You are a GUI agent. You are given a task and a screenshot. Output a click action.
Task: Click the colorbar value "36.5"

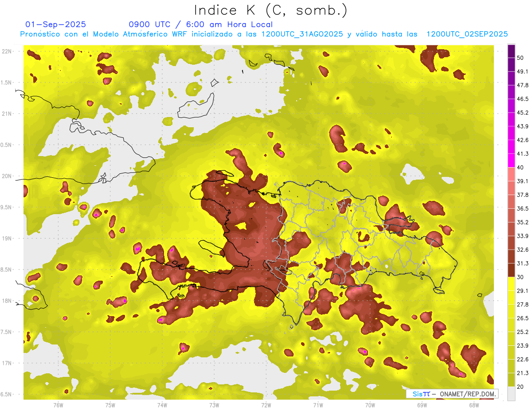[523, 208]
